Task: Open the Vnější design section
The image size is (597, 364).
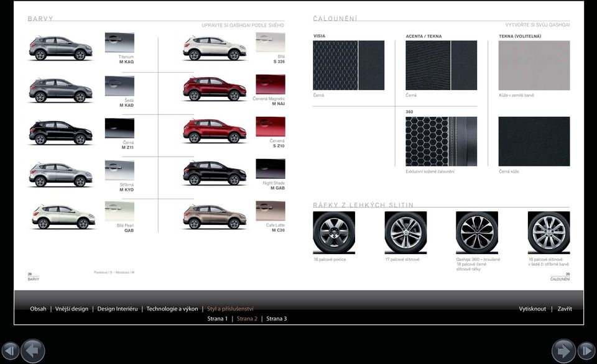Action: (72, 309)
